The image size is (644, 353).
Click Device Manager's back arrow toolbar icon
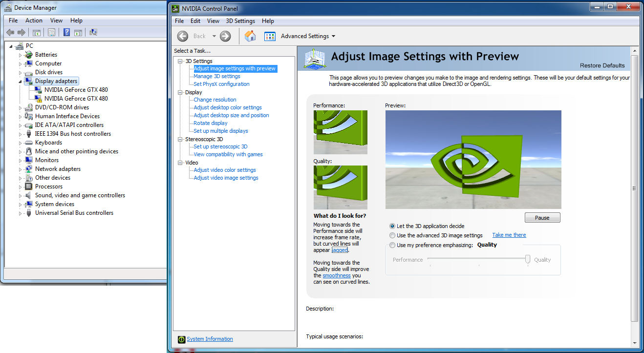pos(10,32)
